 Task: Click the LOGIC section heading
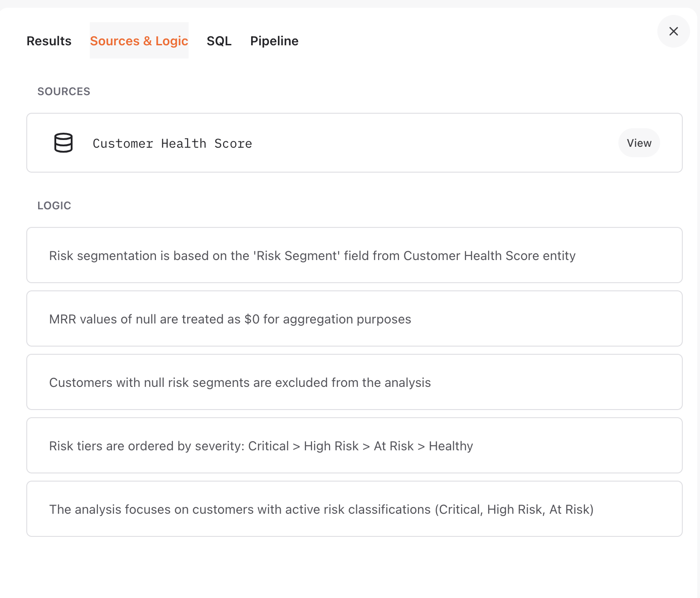pos(54,206)
